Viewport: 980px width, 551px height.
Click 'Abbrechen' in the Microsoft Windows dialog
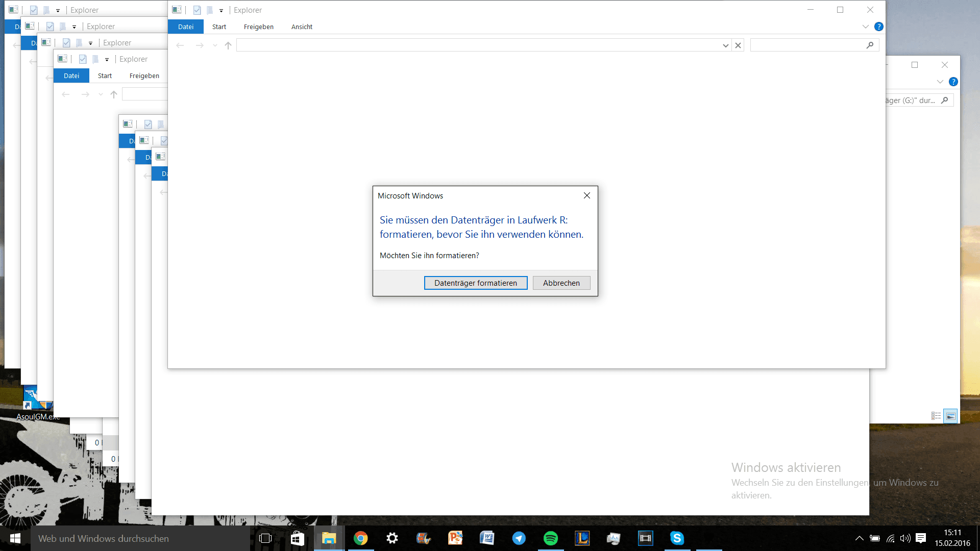coord(561,283)
